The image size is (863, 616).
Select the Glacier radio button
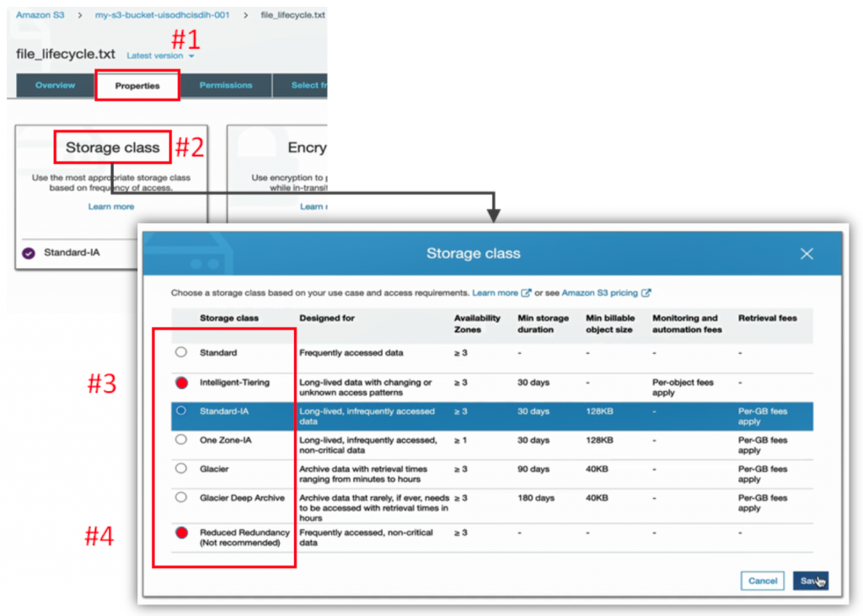pyautogui.click(x=181, y=469)
